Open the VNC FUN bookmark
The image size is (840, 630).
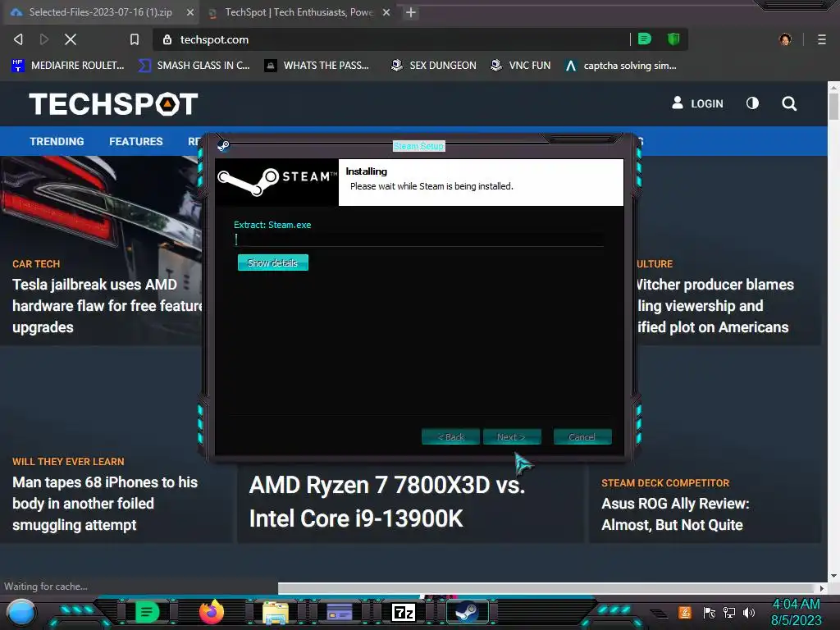[520, 66]
